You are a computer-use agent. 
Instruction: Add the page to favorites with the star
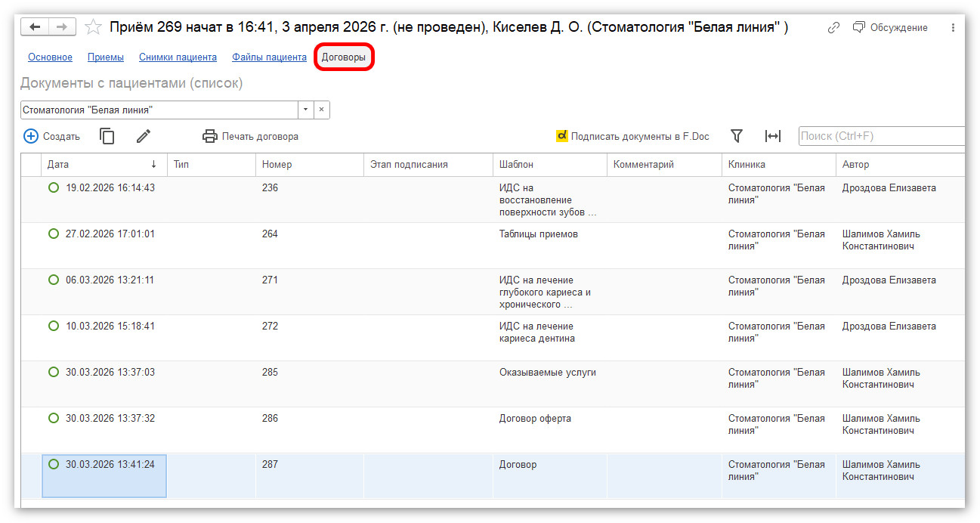coord(93,28)
